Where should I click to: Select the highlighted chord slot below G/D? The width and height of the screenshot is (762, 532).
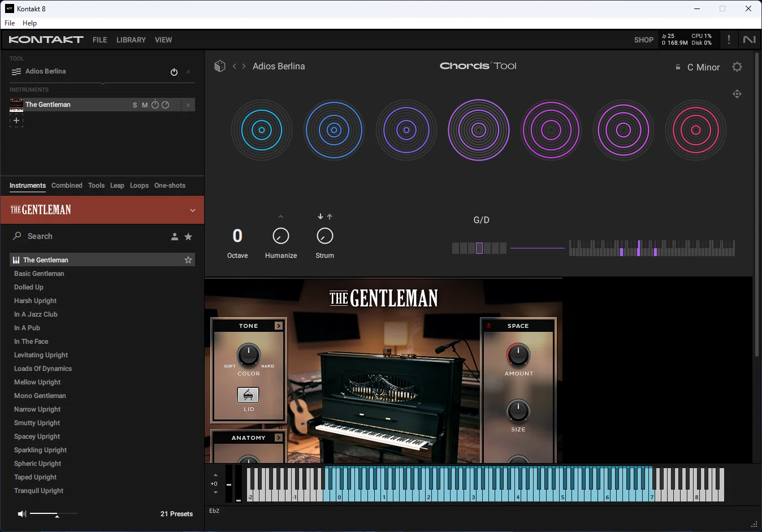[479, 248]
